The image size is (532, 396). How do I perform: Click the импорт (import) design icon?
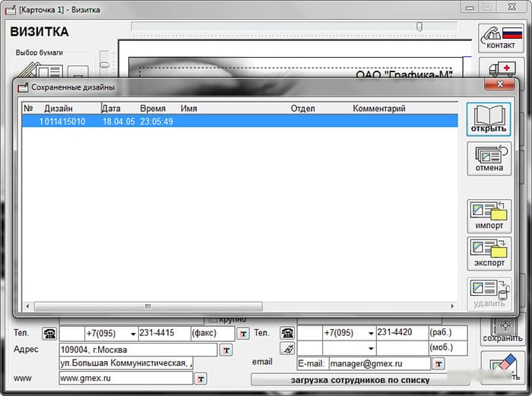(489, 216)
